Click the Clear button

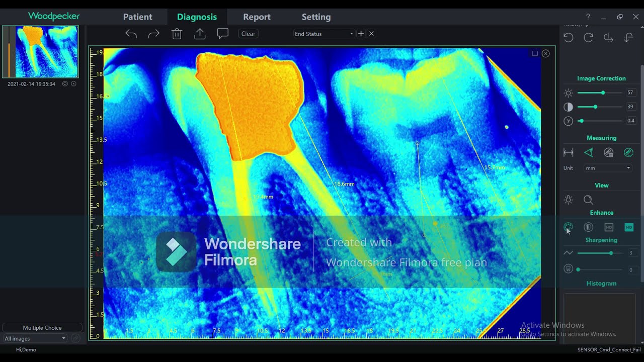(249, 34)
